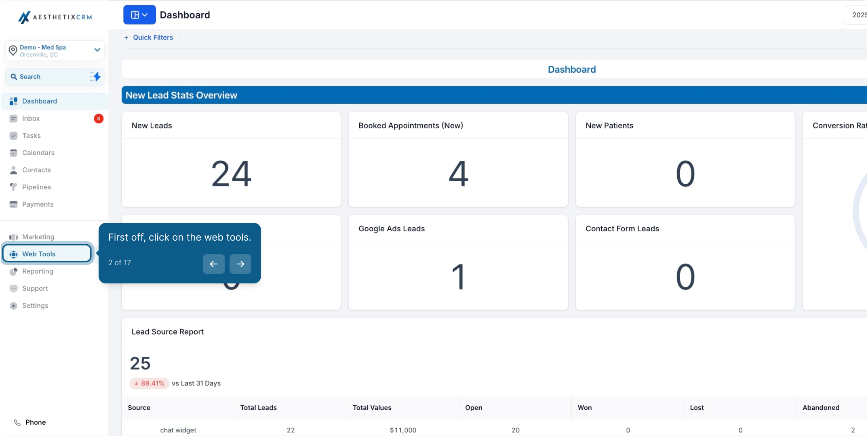Click the '2 of 17' tour step counter
The height and width of the screenshot is (436, 868).
(120, 263)
